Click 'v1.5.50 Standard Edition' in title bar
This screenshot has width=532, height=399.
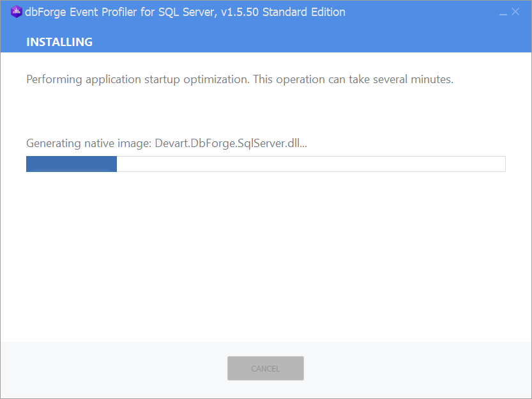pos(283,12)
